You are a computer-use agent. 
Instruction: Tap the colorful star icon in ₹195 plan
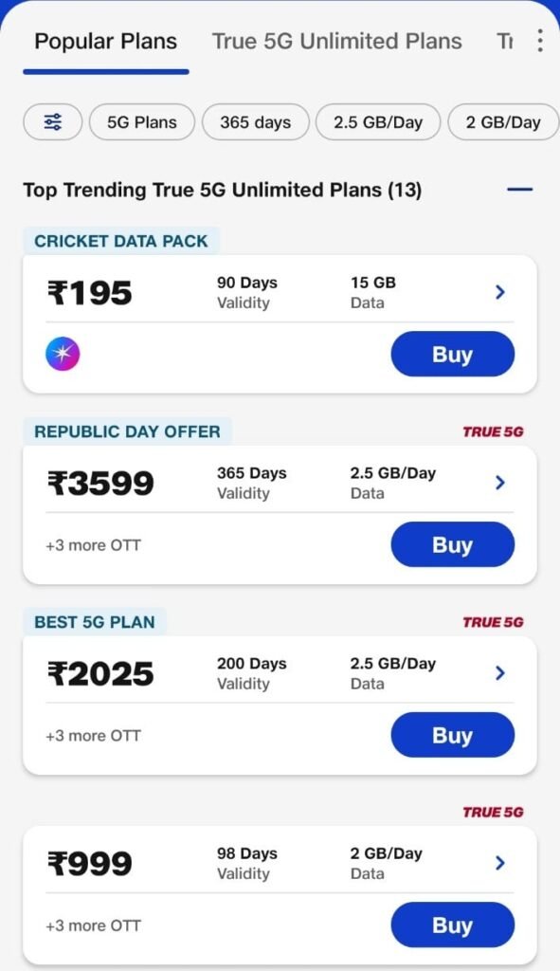click(63, 355)
